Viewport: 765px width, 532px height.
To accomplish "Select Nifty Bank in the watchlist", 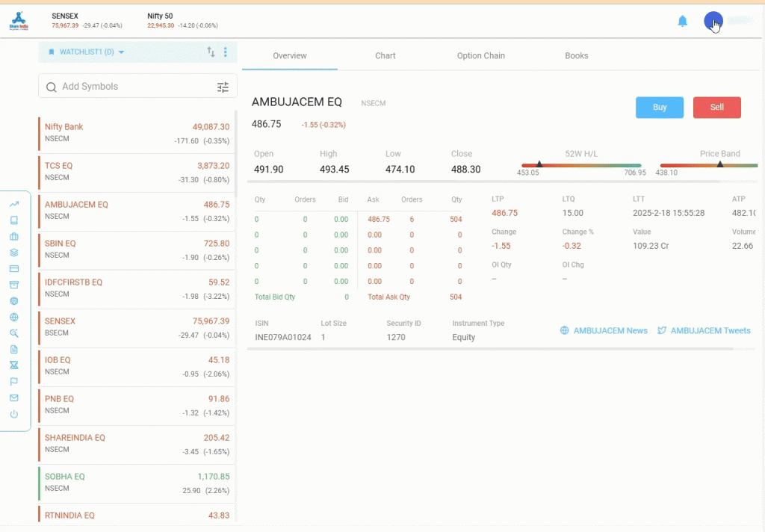I will click(137, 133).
